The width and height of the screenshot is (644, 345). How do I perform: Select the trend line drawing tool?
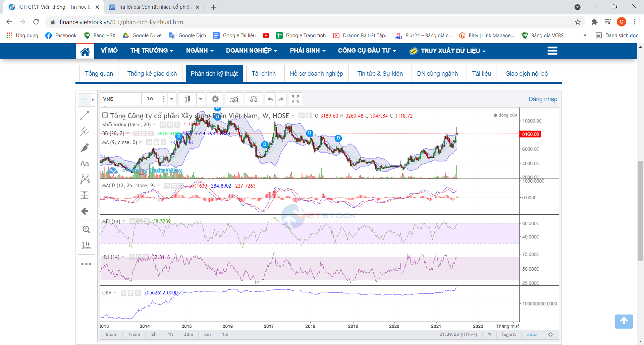85,116
